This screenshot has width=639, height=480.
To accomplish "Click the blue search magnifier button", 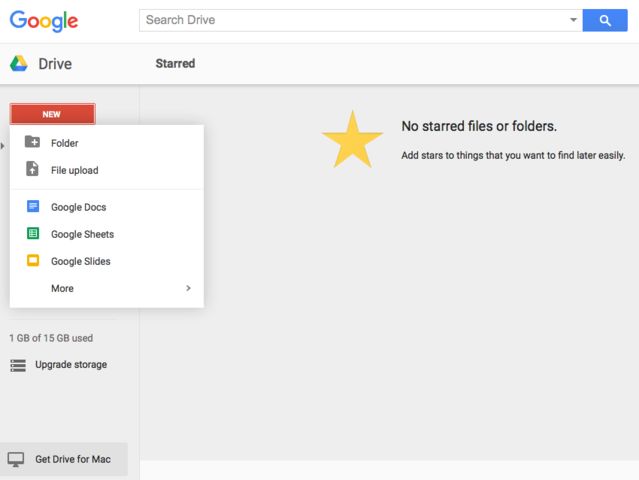I will click(x=605, y=20).
